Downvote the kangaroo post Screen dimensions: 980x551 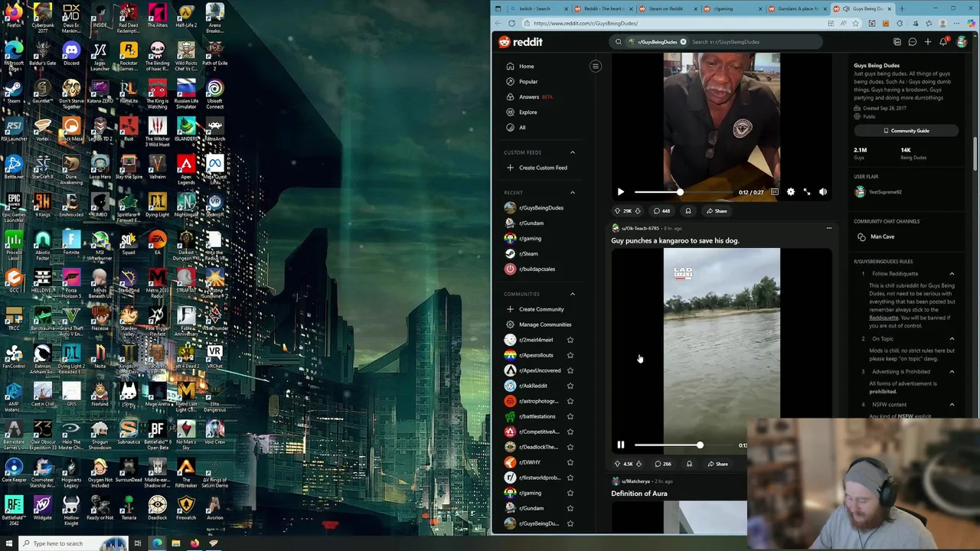pos(639,464)
